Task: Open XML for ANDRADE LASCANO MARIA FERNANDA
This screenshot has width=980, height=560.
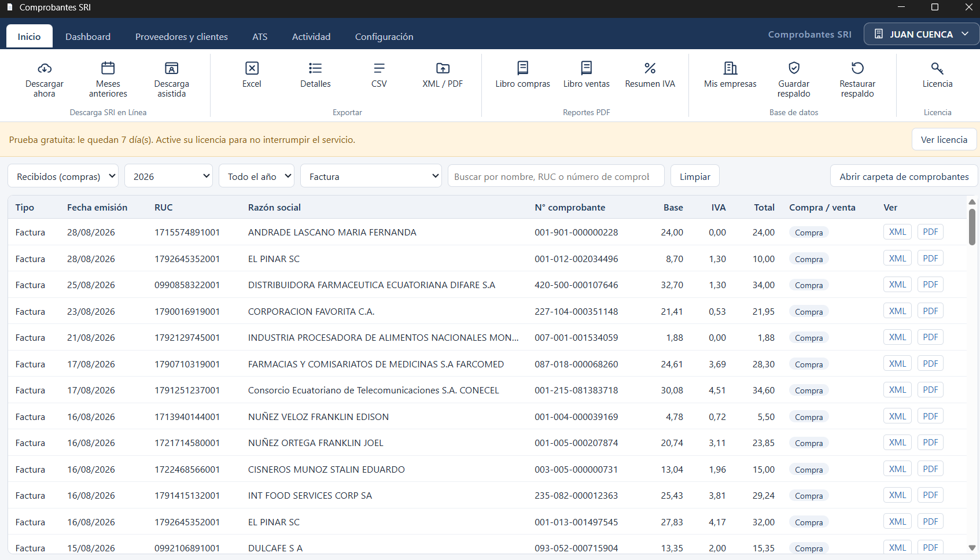Action: tap(897, 232)
